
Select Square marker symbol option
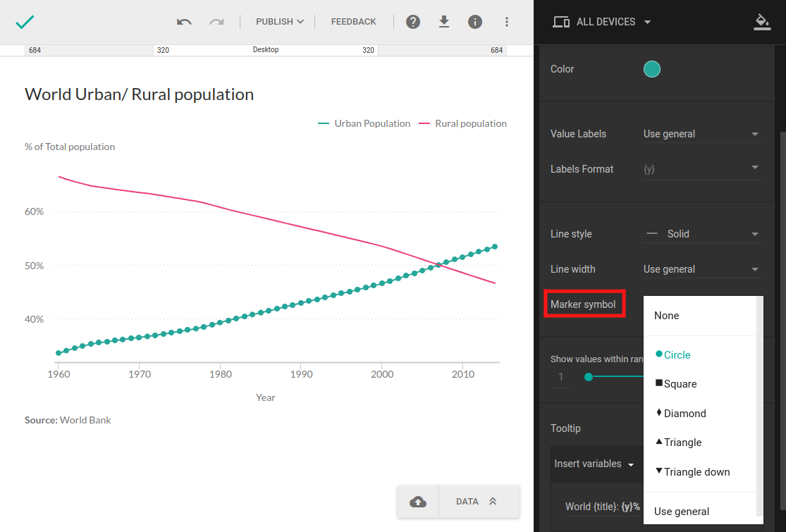pos(680,384)
